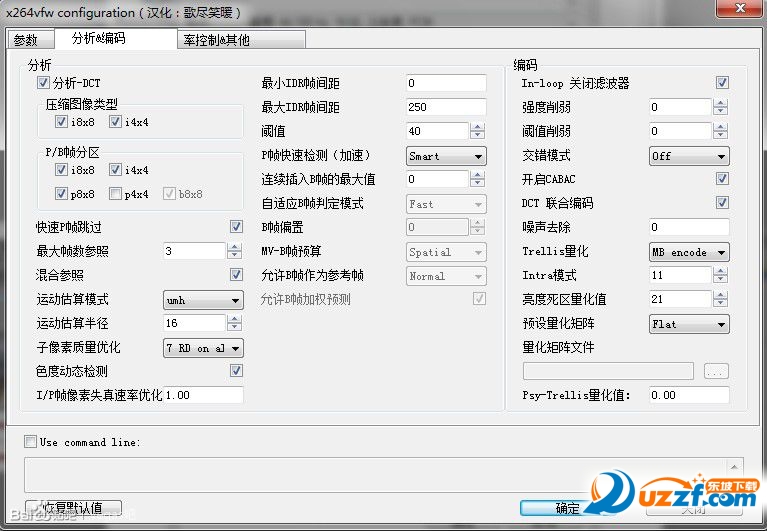The width and height of the screenshot is (767, 531).
Task: Open the 子像素质量优化 dropdown
Action: coord(203,348)
